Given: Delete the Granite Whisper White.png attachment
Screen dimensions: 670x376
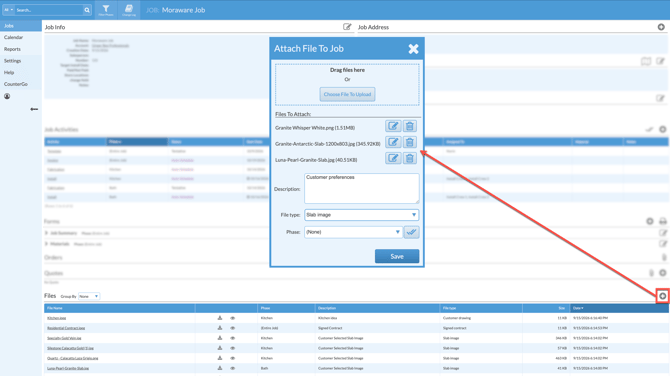Looking at the screenshot, I should [409, 126].
